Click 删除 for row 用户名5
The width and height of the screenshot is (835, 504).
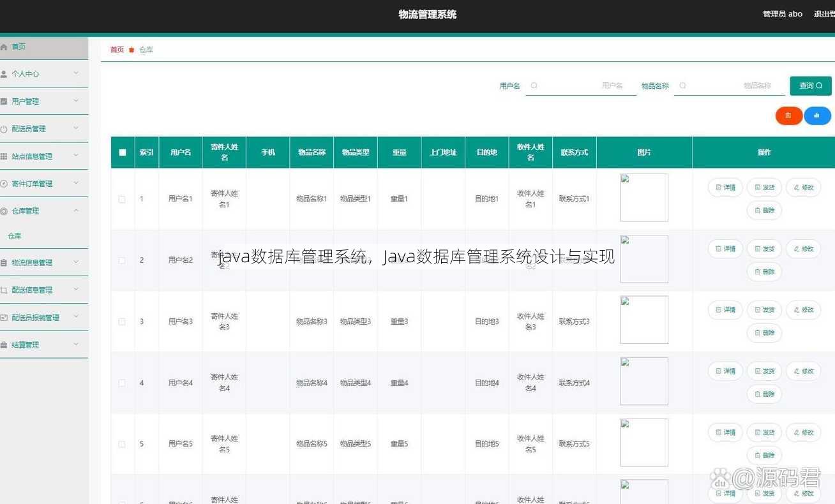click(764, 456)
